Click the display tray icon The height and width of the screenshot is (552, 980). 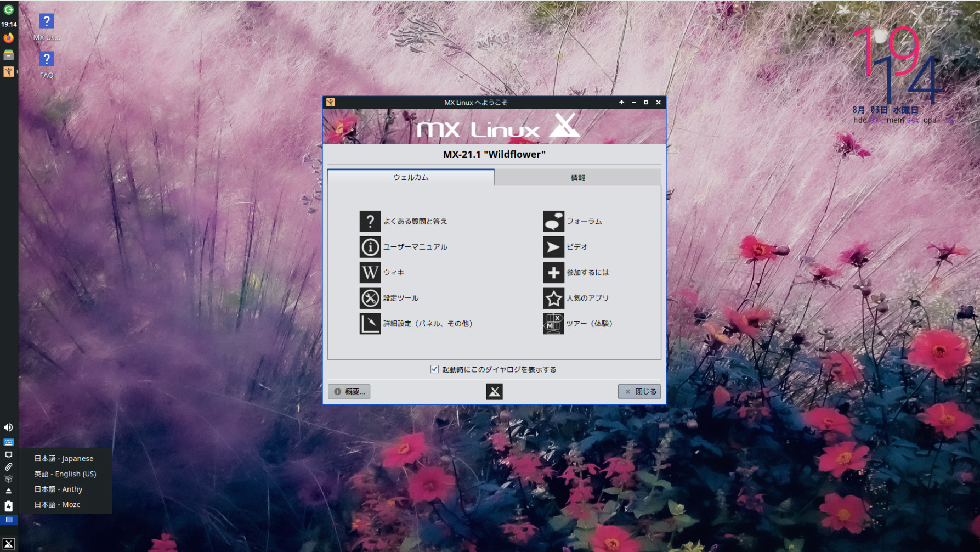[8, 454]
